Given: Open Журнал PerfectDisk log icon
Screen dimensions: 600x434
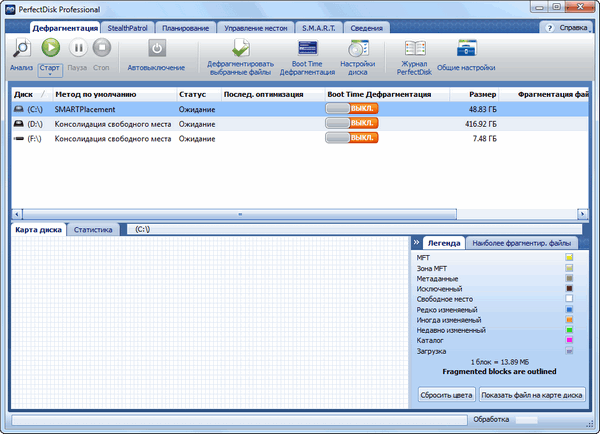Looking at the screenshot, I should (x=415, y=48).
